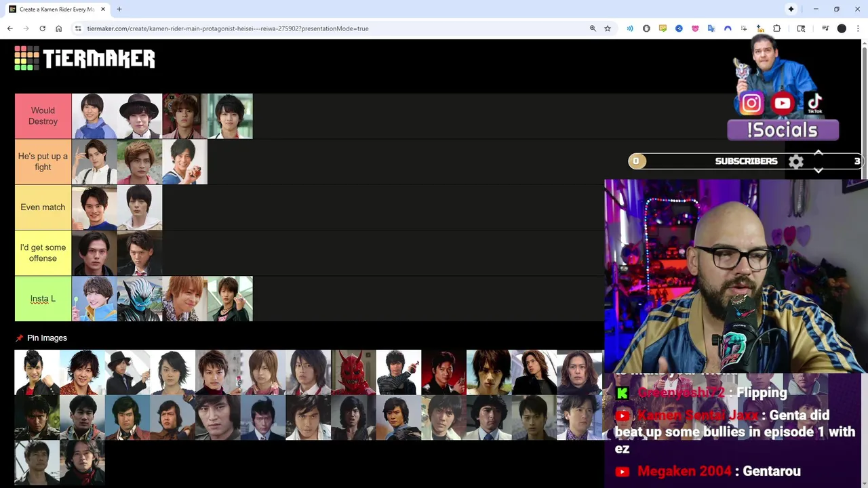This screenshot has width=868, height=488.
Task: Move row up with up chevron
Action: click(818, 153)
